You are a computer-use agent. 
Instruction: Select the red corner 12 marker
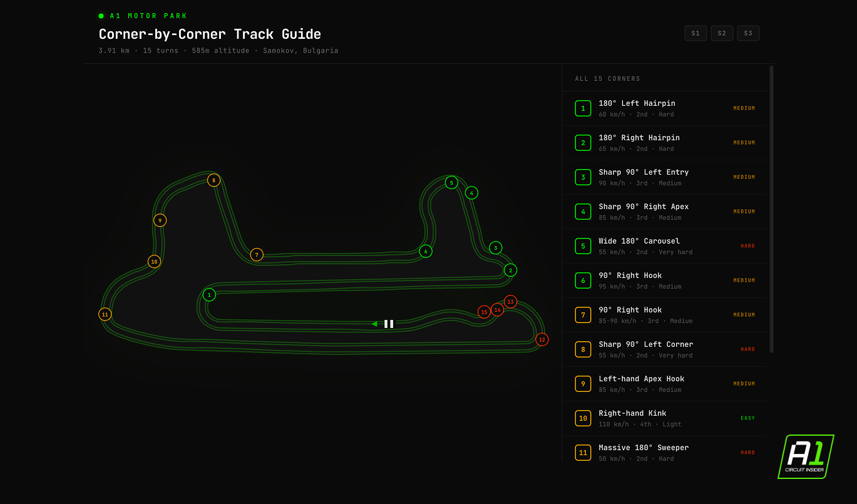tap(542, 339)
